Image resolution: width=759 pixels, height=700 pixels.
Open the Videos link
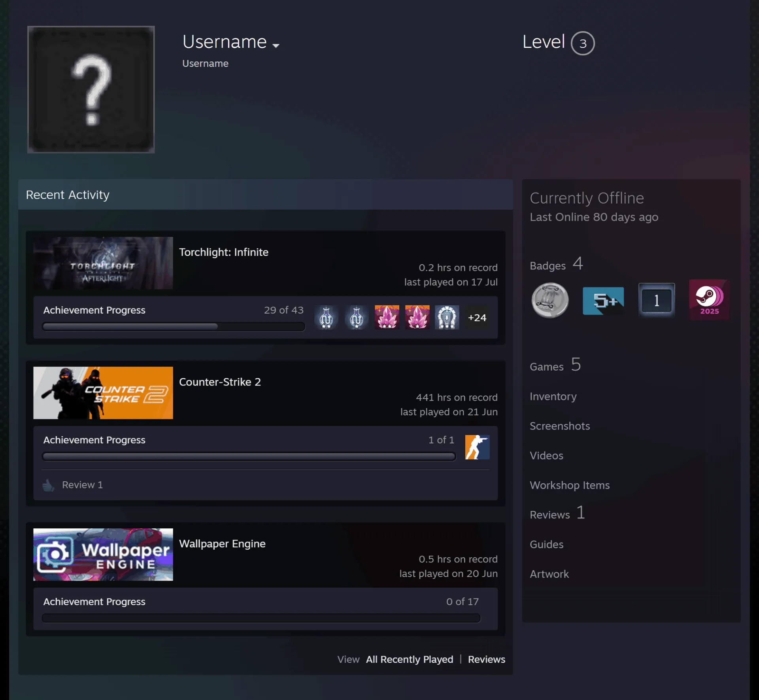546,456
